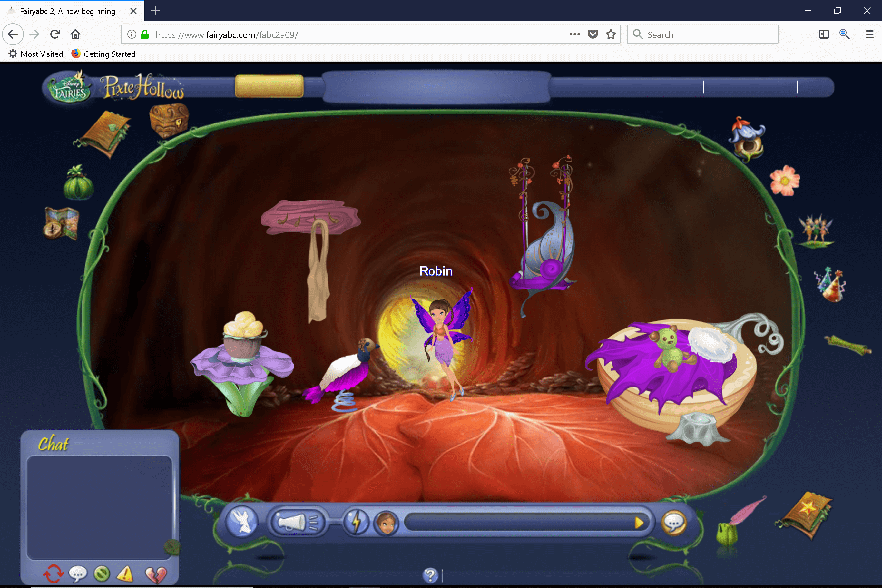Open the Firefox hamburger menu
The width and height of the screenshot is (882, 588).
click(x=869, y=34)
